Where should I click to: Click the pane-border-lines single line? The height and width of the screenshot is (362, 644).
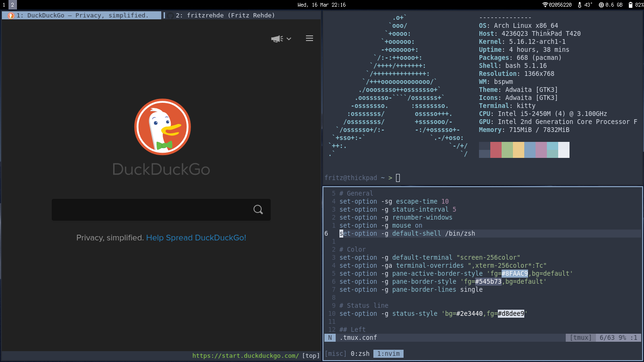click(x=411, y=289)
